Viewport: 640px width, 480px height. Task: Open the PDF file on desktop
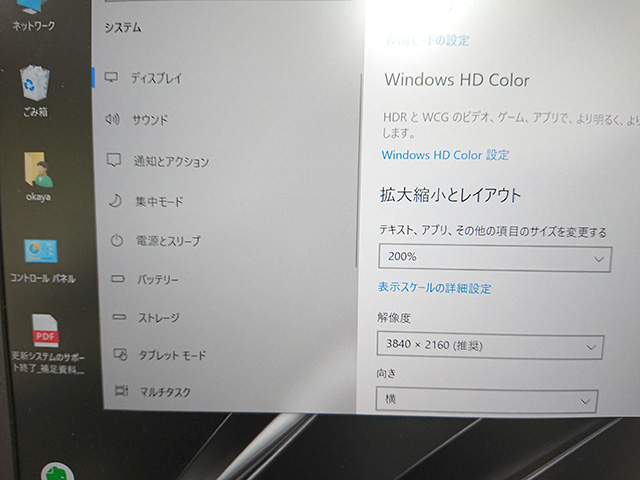click(x=46, y=331)
